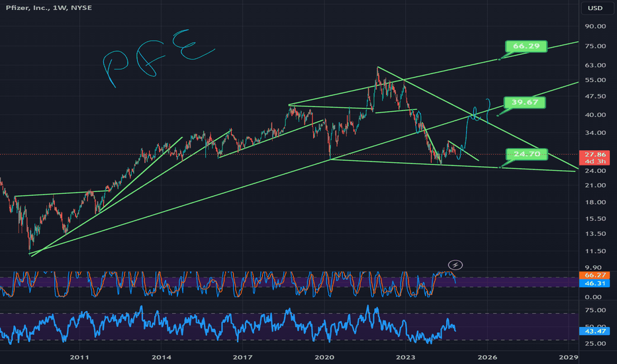This screenshot has width=617, height=364.
Task: Click the 55.00 price axis label
Action: point(595,80)
